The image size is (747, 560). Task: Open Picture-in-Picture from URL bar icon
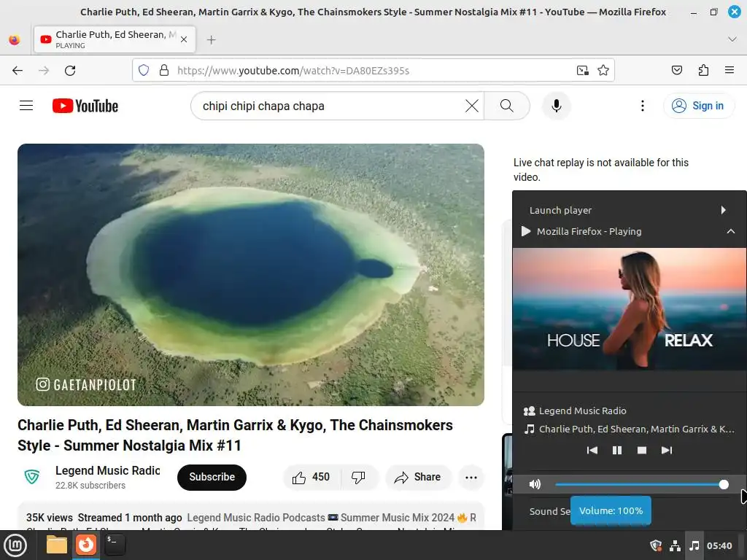click(x=582, y=71)
